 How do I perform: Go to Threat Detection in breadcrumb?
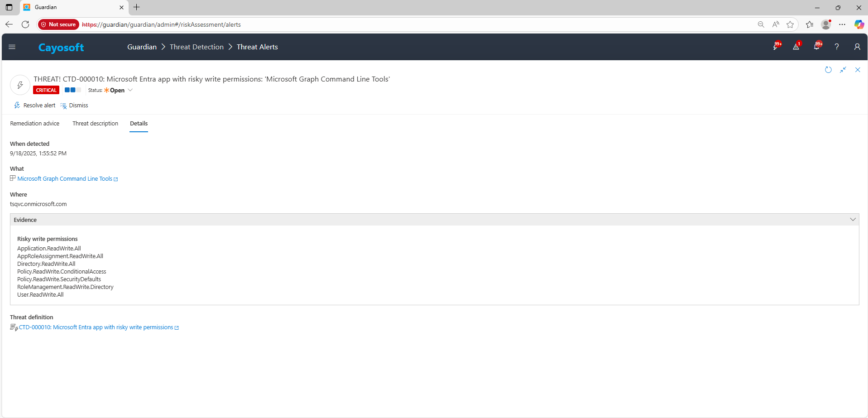point(197,47)
